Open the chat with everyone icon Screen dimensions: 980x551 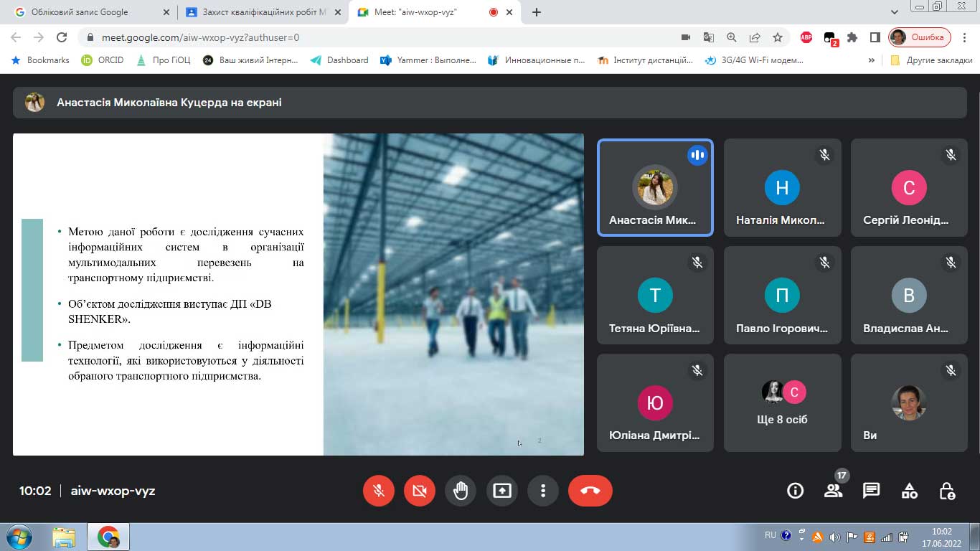[x=871, y=491]
